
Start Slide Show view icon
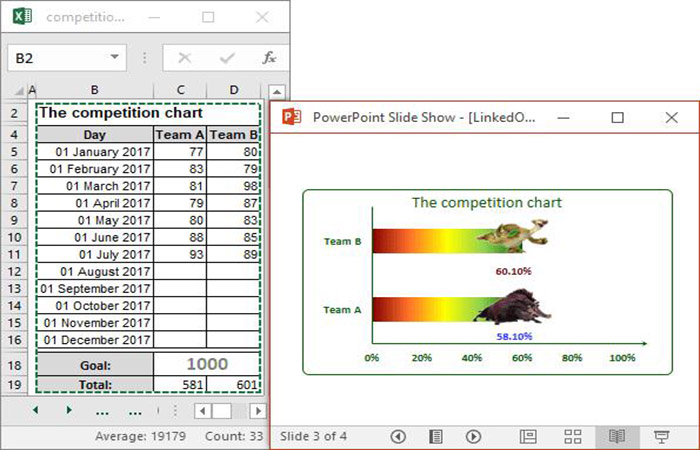pos(662,436)
